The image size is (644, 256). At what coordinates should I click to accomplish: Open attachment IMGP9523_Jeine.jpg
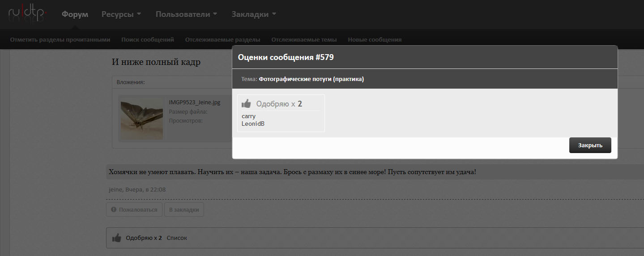tap(194, 102)
